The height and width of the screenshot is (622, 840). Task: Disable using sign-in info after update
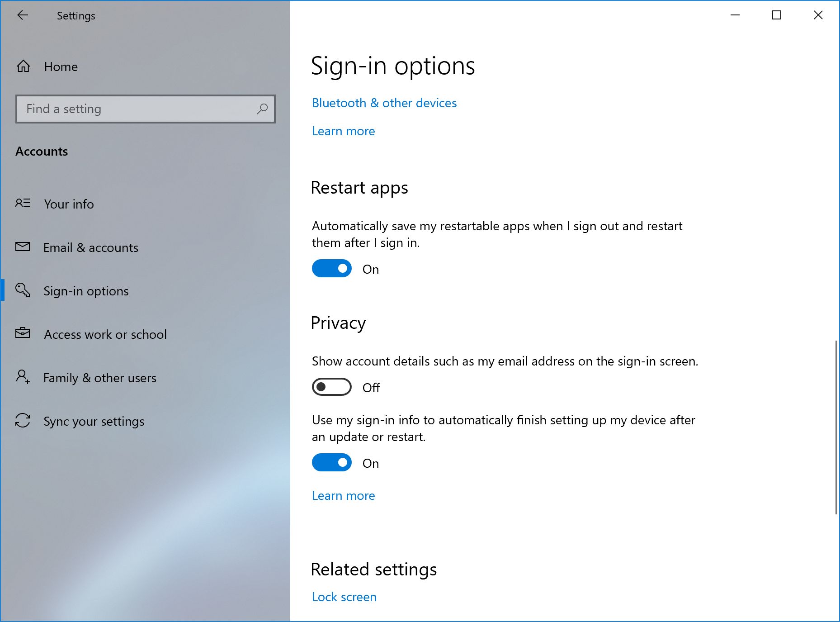[331, 462]
